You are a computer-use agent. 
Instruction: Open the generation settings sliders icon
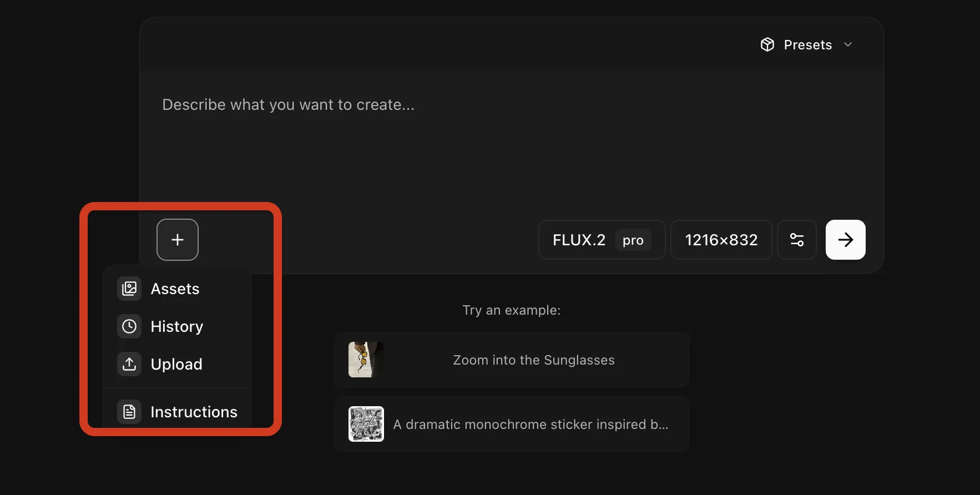tap(797, 240)
